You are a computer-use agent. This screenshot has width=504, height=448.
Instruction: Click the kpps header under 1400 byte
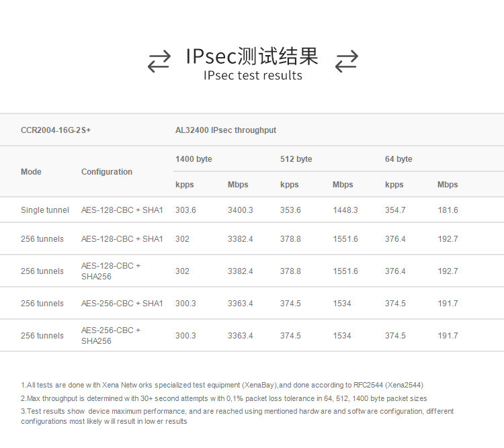click(x=185, y=185)
